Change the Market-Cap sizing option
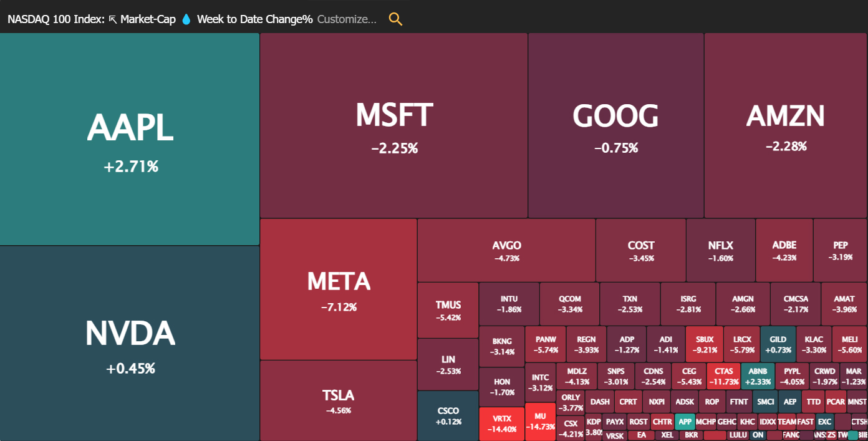The width and height of the screenshot is (868, 441). click(148, 19)
